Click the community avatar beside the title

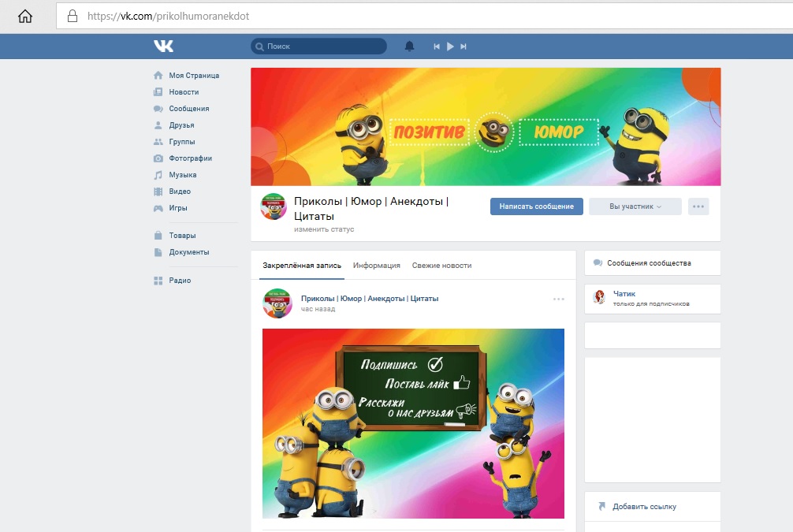point(273,206)
